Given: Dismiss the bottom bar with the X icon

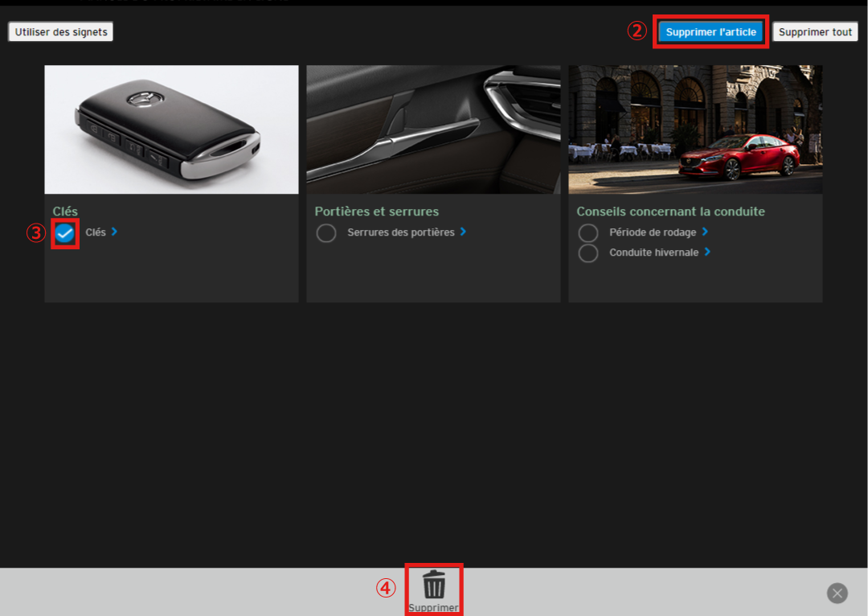Looking at the screenshot, I should click(x=837, y=593).
